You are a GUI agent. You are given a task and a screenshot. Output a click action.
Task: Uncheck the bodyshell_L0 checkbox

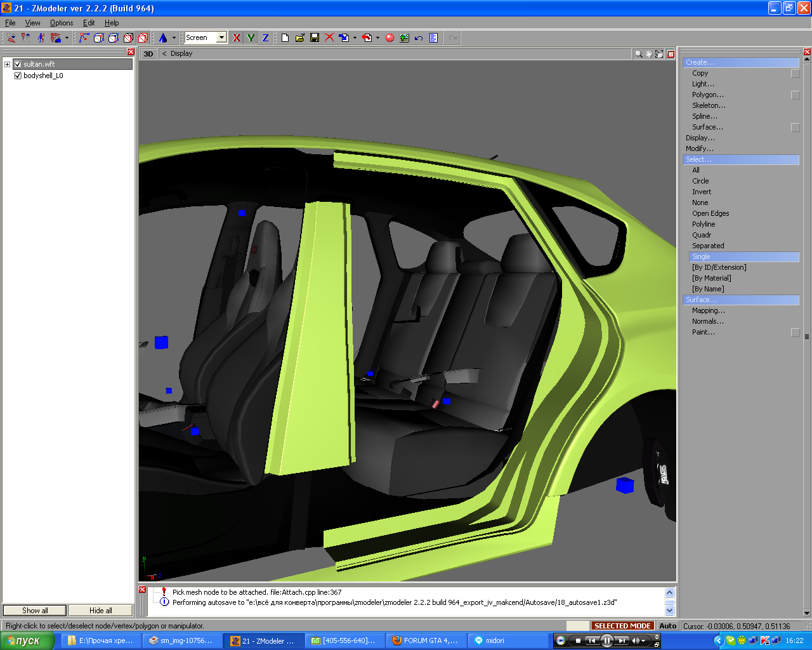point(18,76)
